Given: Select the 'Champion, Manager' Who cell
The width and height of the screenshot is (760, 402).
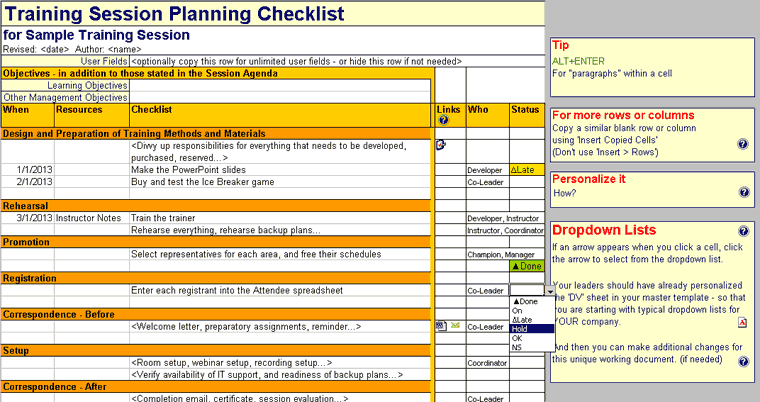Looking at the screenshot, I should click(x=487, y=254).
